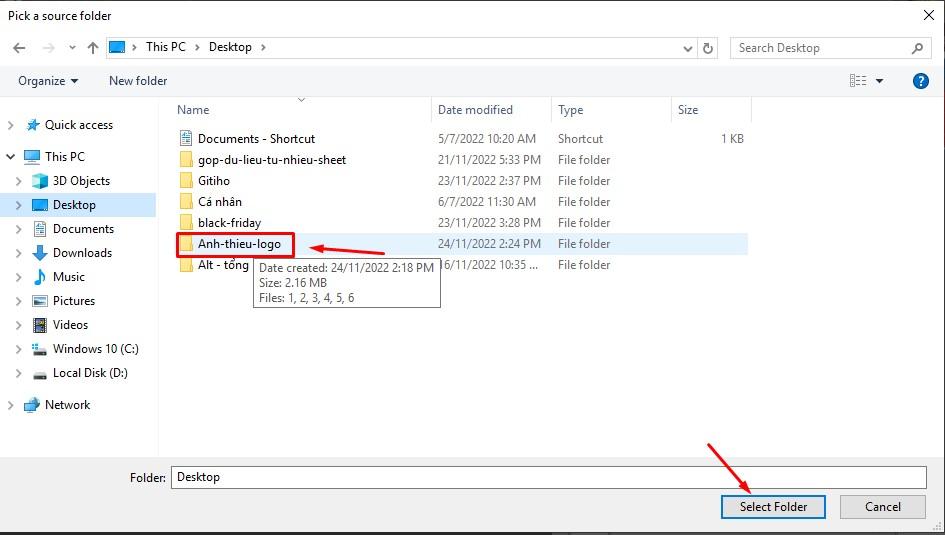Select Desktop in the navigation tree
Image resolution: width=945 pixels, height=535 pixels.
tap(74, 205)
